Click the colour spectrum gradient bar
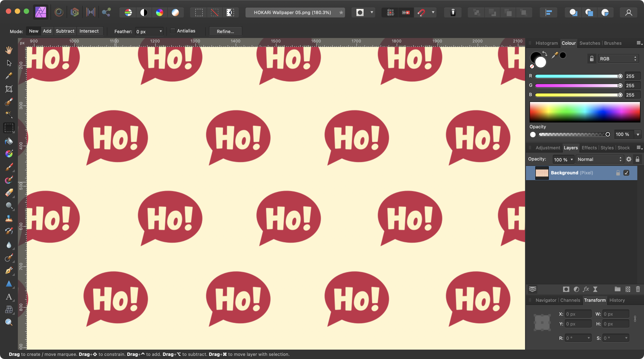Image resolution: width=644 pixels, height=359 pixels. pos(585,112)
